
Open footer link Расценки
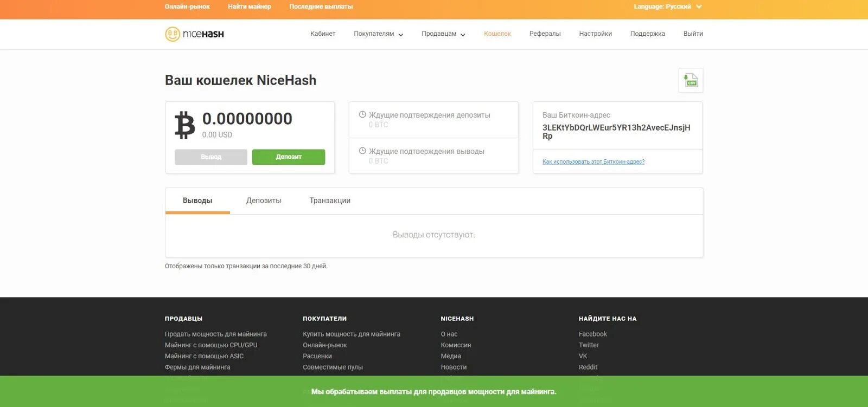[x=317, y=356]
